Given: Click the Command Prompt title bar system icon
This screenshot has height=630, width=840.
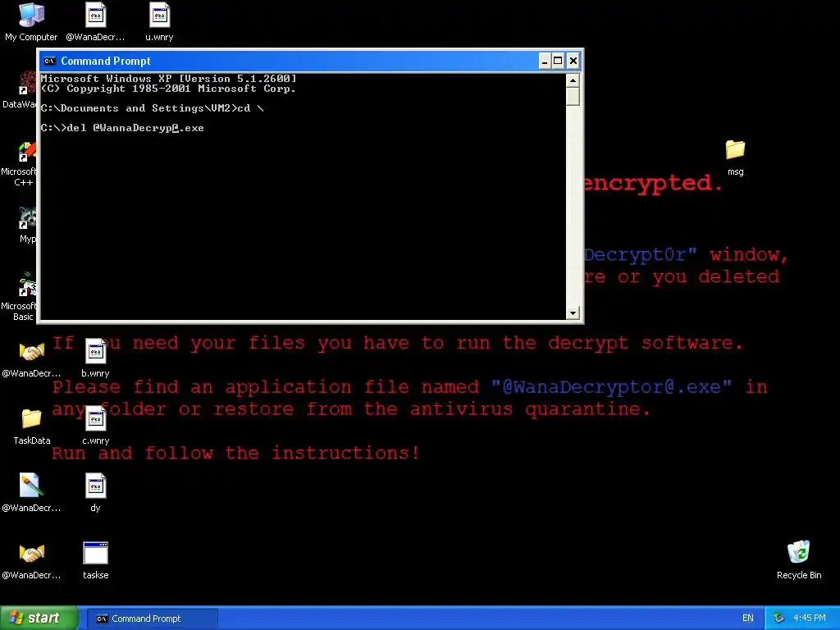Looking at the screenshot, I should pos(49,61).
